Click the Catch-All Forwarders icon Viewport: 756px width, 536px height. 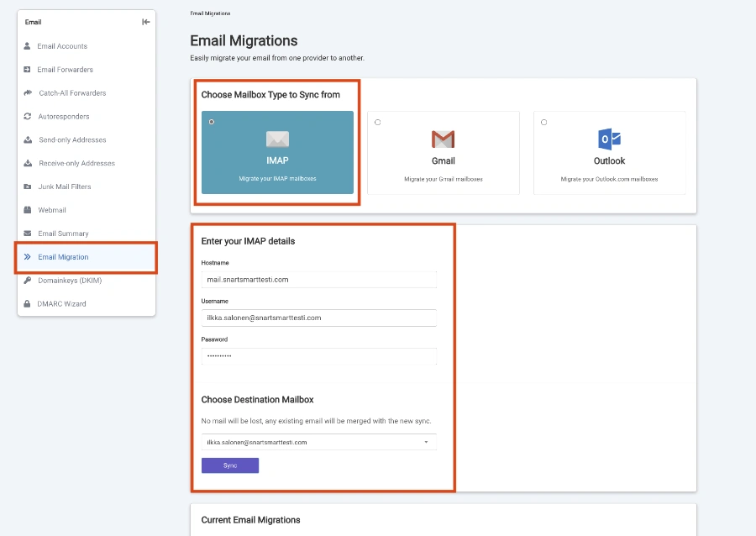(28, 92)
